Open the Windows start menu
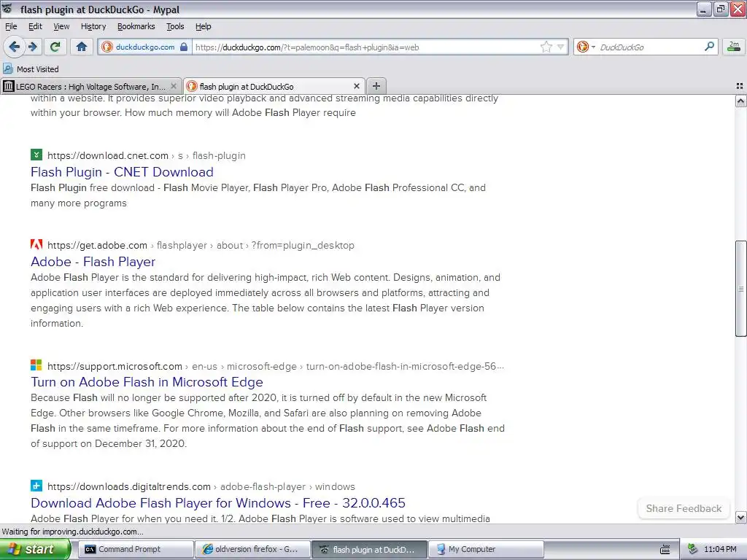747x560 pixels. (35, 549)
